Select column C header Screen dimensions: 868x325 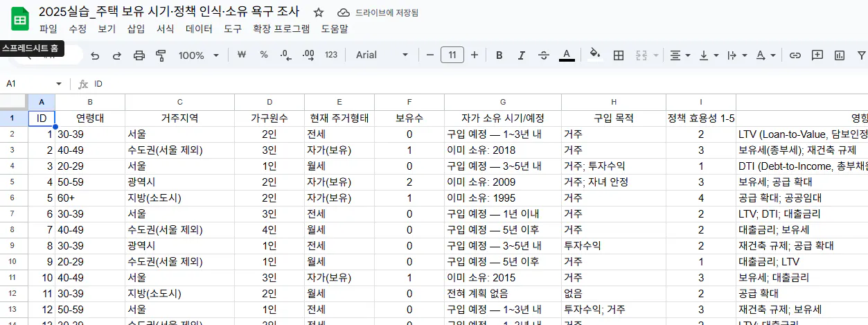click(x=179, y=102)
